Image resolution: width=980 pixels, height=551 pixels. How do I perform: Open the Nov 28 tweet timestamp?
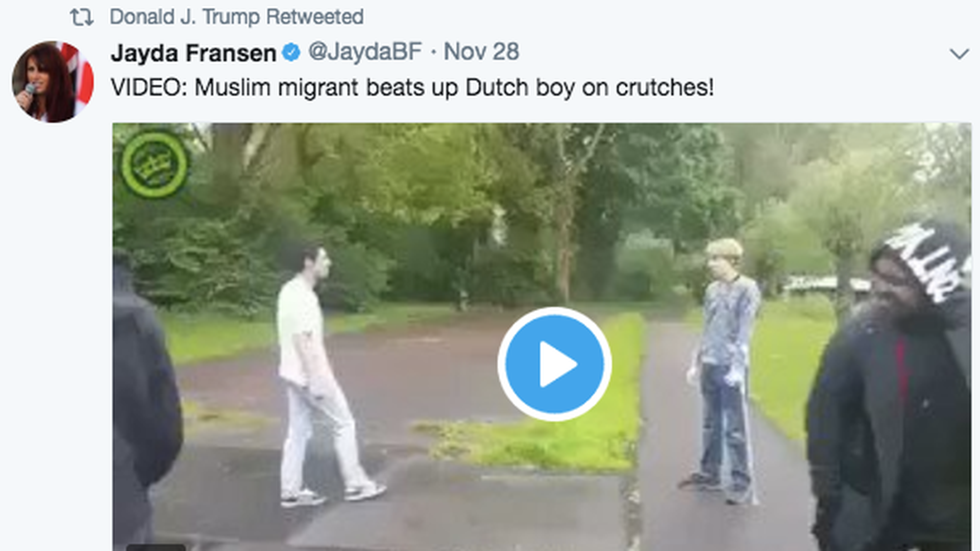tap(481, 52)
